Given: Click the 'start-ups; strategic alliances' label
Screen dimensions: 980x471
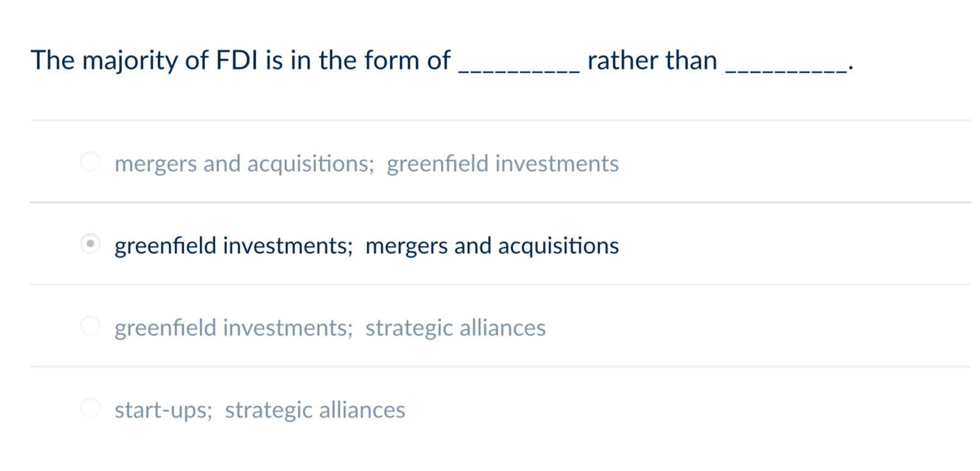Looking at the screenshot, I should point(259,409).
